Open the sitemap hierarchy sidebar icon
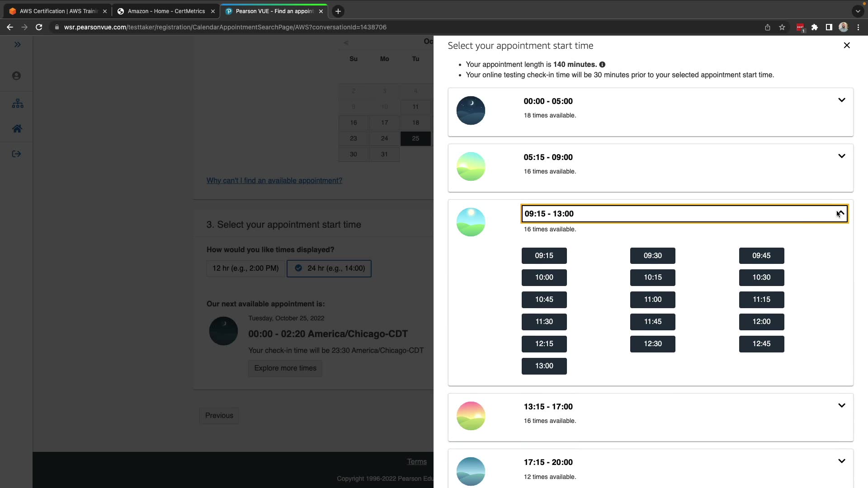 point(18,103)
